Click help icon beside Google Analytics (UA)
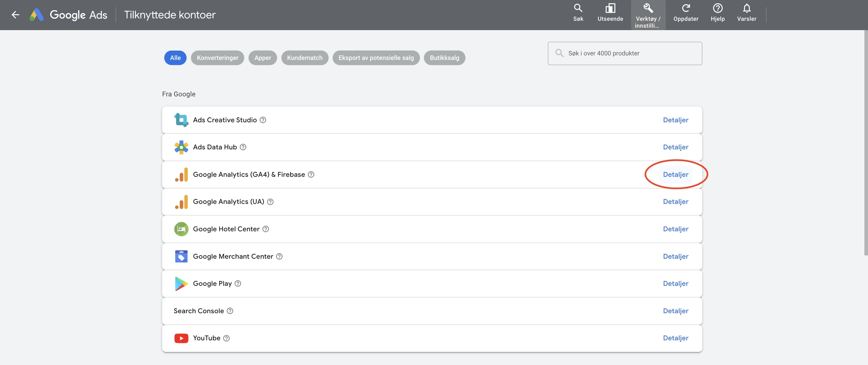The height and width of the screenshot is (365, 868). click(x=270, y=202)
